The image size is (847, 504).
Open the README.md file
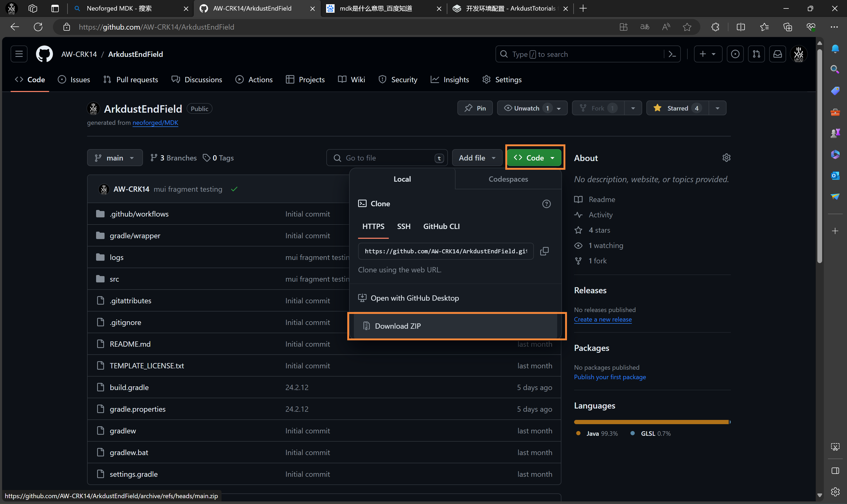130,344
